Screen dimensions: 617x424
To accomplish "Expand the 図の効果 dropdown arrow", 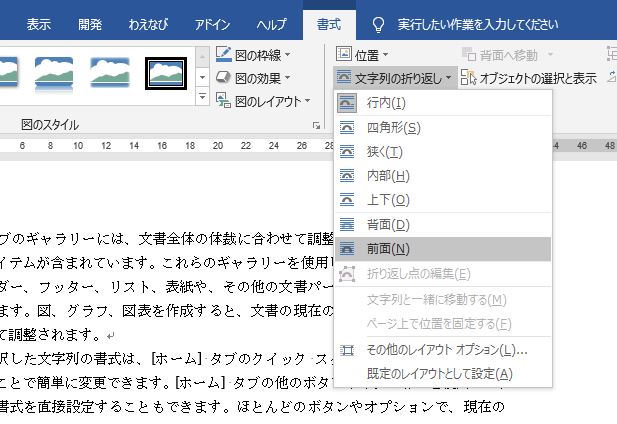I will [x=288, y=78].
